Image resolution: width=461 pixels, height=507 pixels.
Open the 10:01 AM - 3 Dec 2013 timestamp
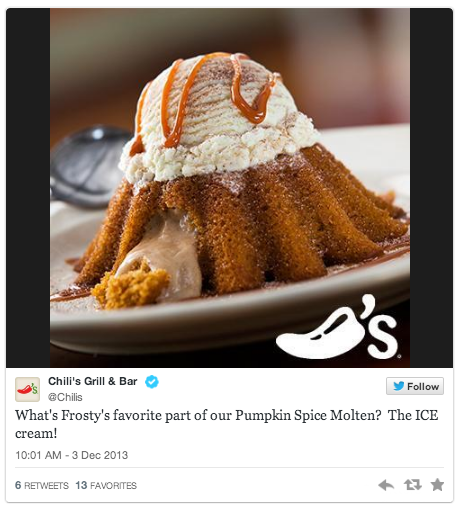pyautogui.click(x=72, y=455)
